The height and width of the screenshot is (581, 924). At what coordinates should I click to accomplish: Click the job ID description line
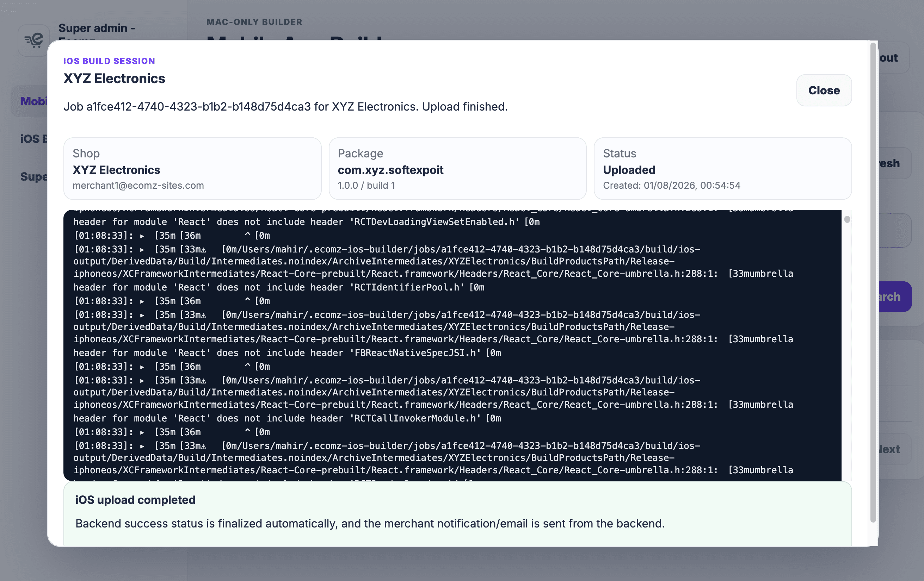point(285,107)
